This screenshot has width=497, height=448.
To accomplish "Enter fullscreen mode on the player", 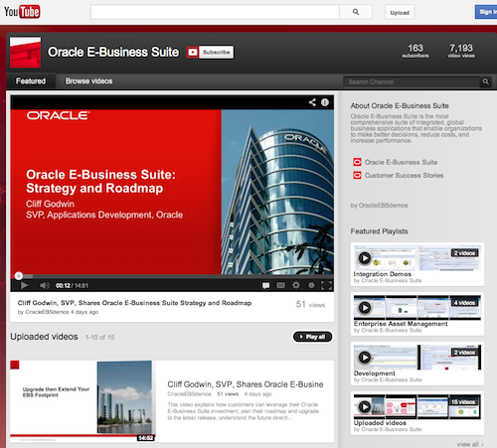I will coord(326,285).
